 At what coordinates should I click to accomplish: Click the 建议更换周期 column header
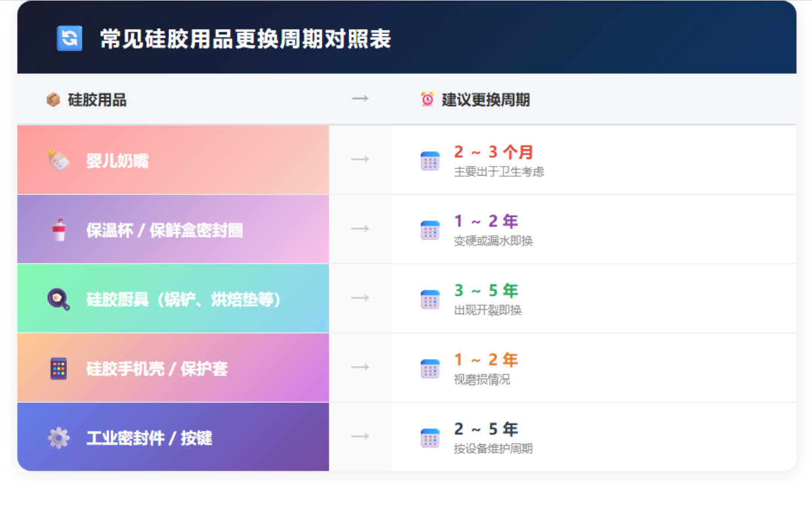click(x=485, y=100)
